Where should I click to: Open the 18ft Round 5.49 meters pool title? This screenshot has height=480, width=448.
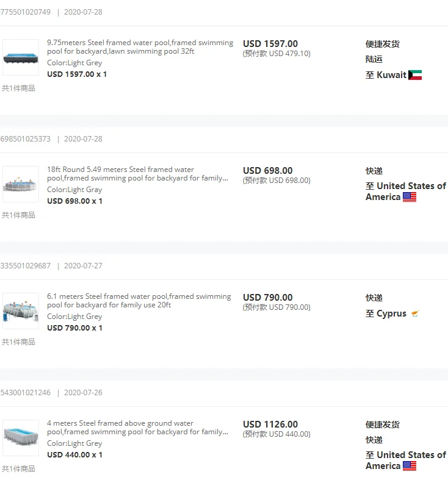pyautogui.click(x=138, y=174)
